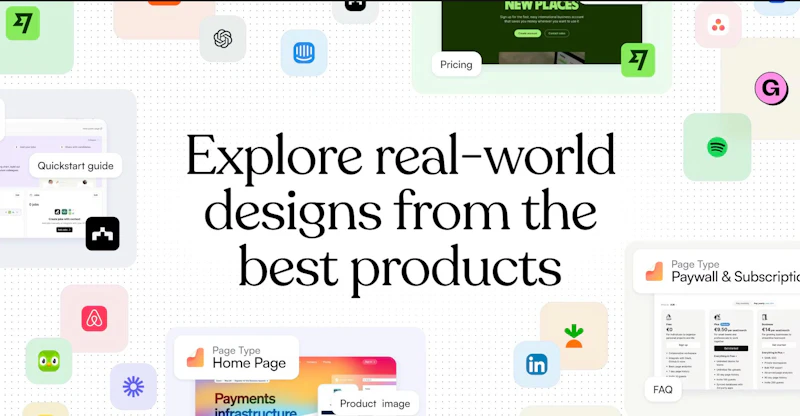The width and height of the screenshot is (800, 416).
Task: Click the Wise icon in top-left tile
Action: tap(23, 23)
